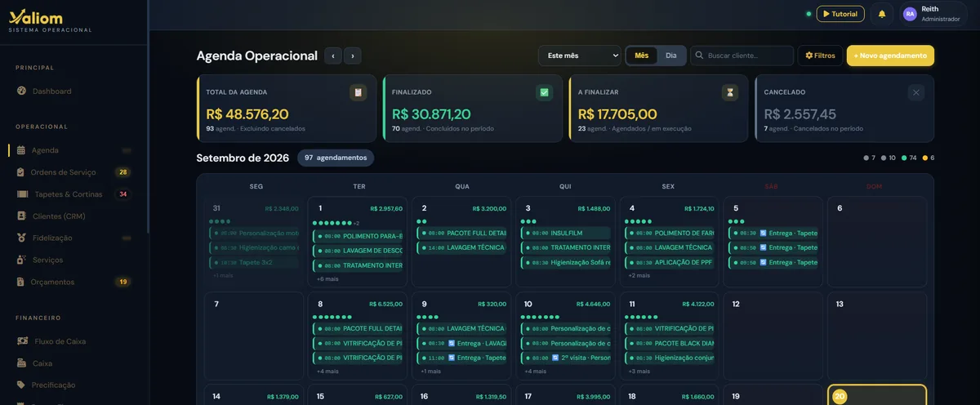Viewport: 980px width, 405px height.
Task: Expand '+3 mais' on day 11
Action: 639,371
